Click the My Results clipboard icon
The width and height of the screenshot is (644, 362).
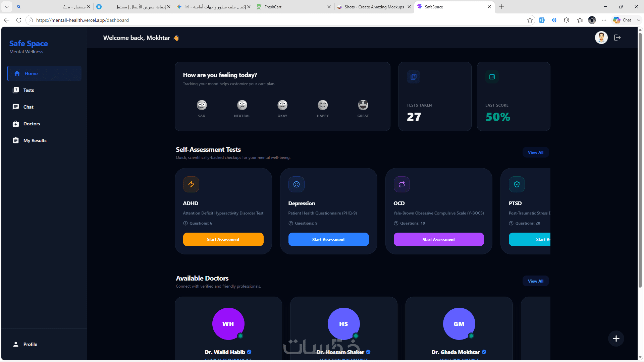coord(16,140)
